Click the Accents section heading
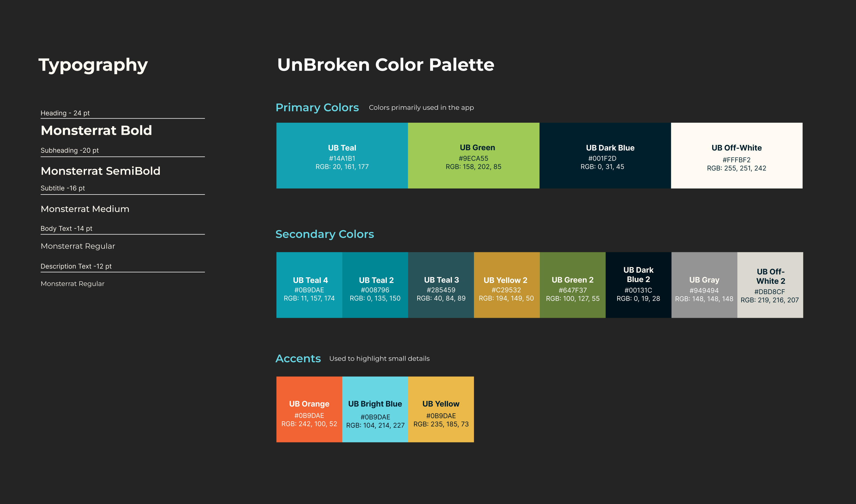856x504 pixels. [x=298, y=358]
